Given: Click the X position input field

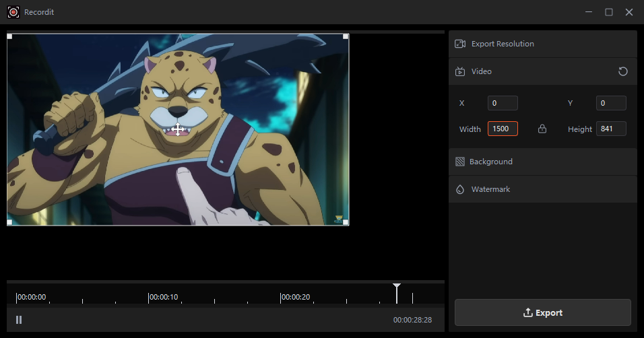Looking at the screenshot, I should (503, 103).
